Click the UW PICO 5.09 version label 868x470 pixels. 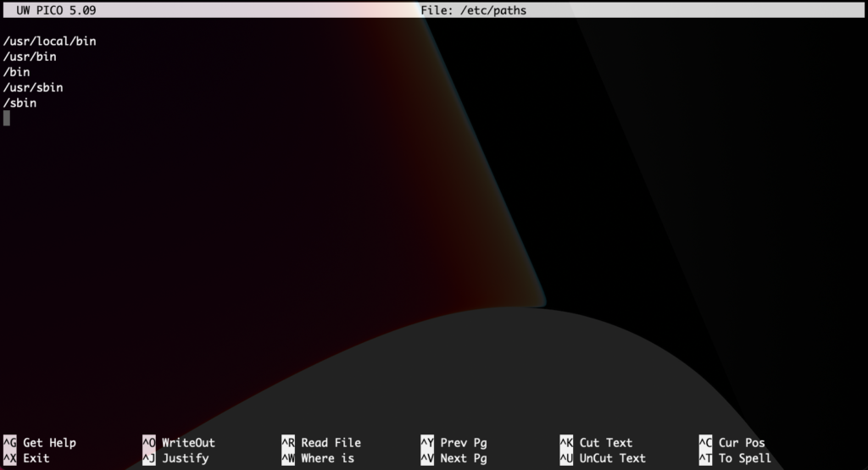[57, 11]
